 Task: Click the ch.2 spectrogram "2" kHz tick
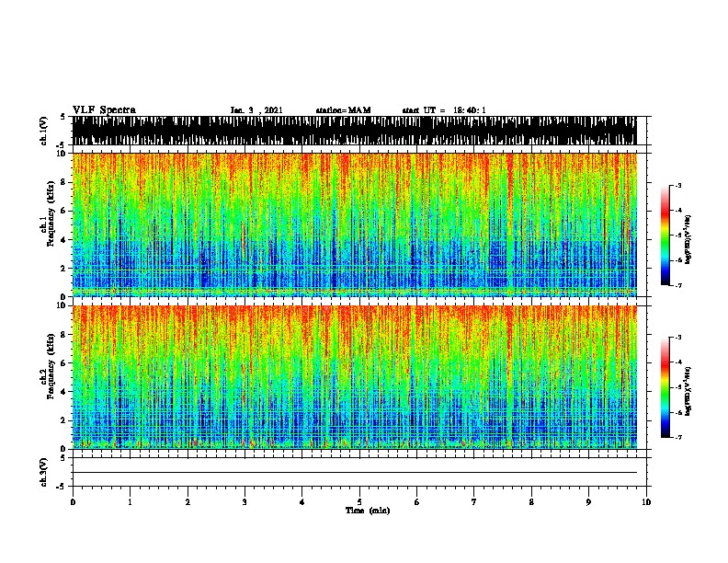(x=64, y=420)
